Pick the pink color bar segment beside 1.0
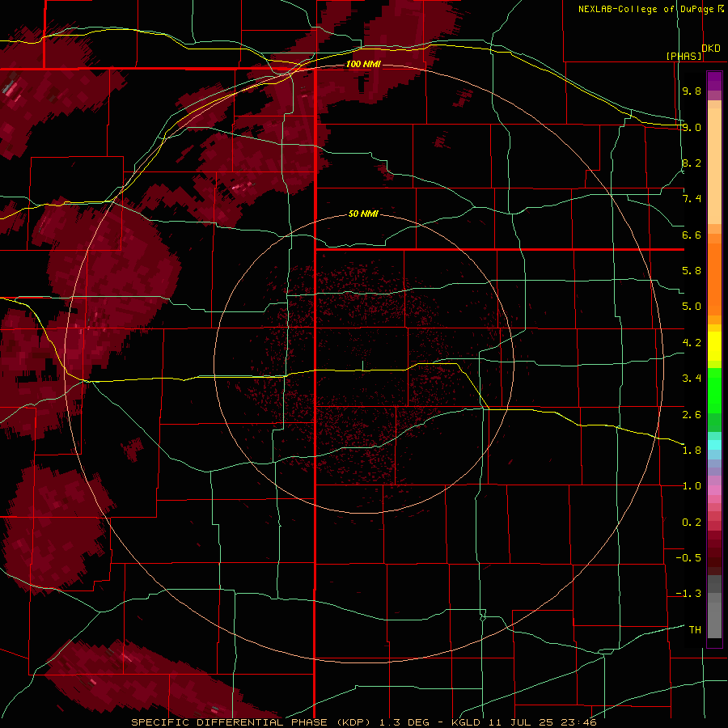 coord(714,490)
